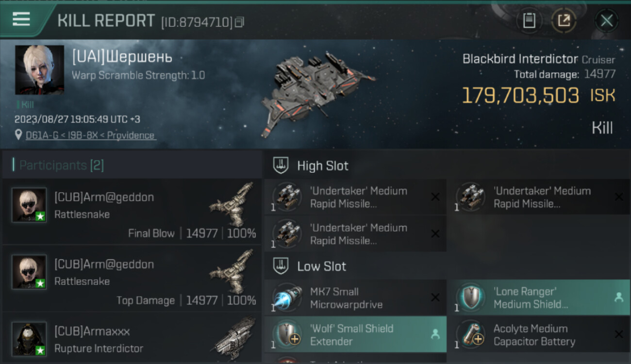Open the hamburger menu

(21, 20)
